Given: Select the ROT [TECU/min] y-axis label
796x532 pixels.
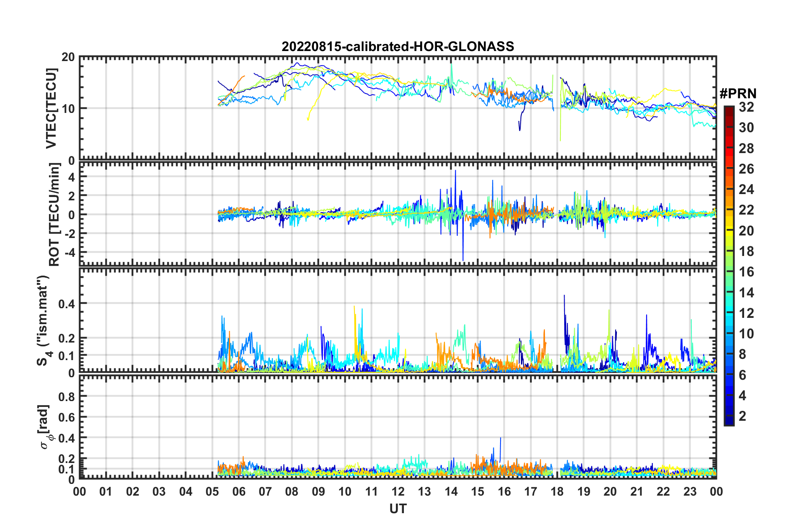Looking at the screenshot, I should (54, 215).
